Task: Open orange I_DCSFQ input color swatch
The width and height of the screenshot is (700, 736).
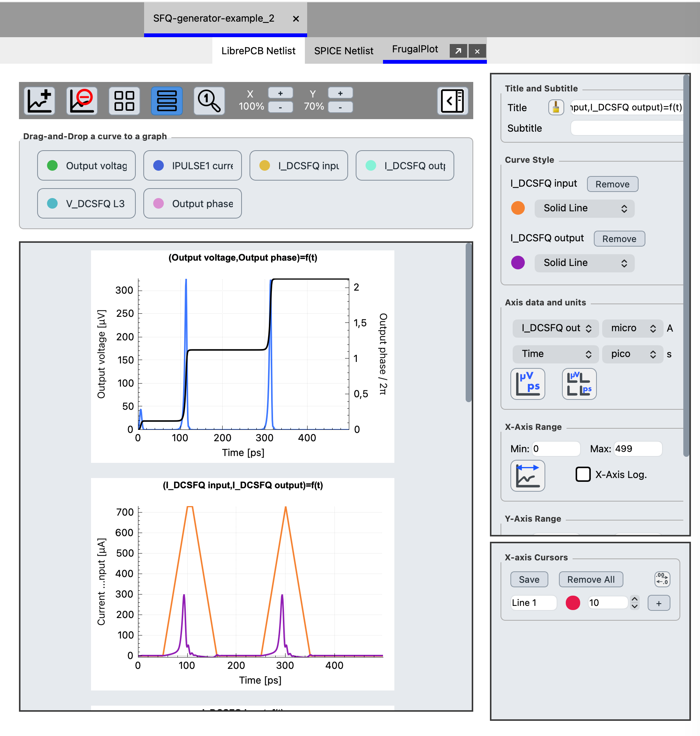Action: (518, 208)
